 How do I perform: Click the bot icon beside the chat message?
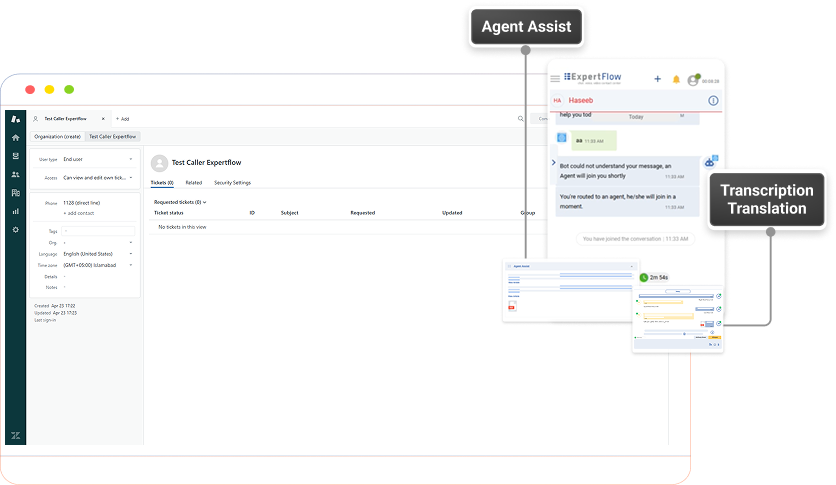(711, 161)
